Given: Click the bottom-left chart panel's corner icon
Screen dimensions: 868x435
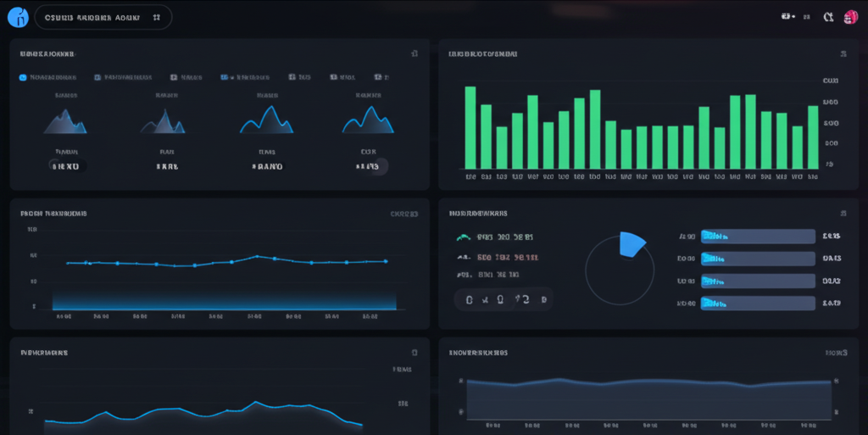Looking at the screenshot, I should 414,352.
